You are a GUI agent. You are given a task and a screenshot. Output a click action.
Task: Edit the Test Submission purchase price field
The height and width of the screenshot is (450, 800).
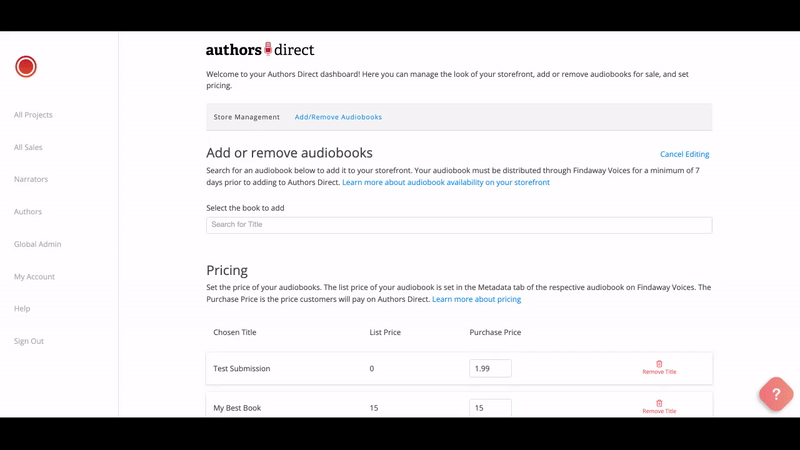[490, 368]
